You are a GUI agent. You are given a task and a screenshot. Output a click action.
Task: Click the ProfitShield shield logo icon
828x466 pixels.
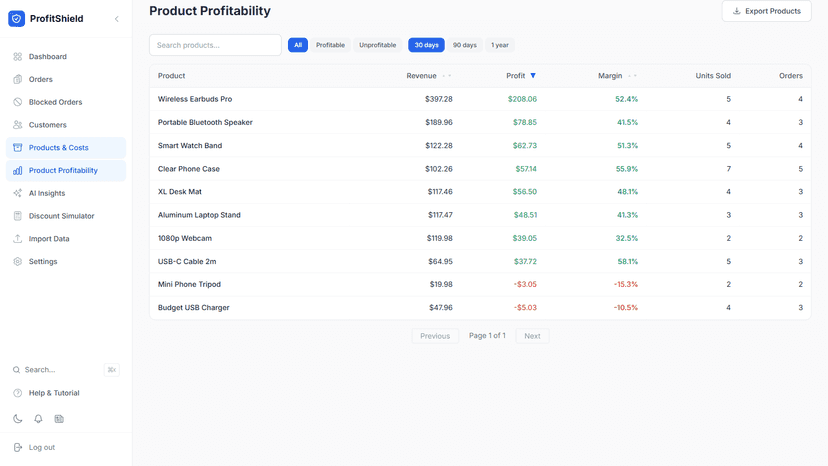pos(16,18)
